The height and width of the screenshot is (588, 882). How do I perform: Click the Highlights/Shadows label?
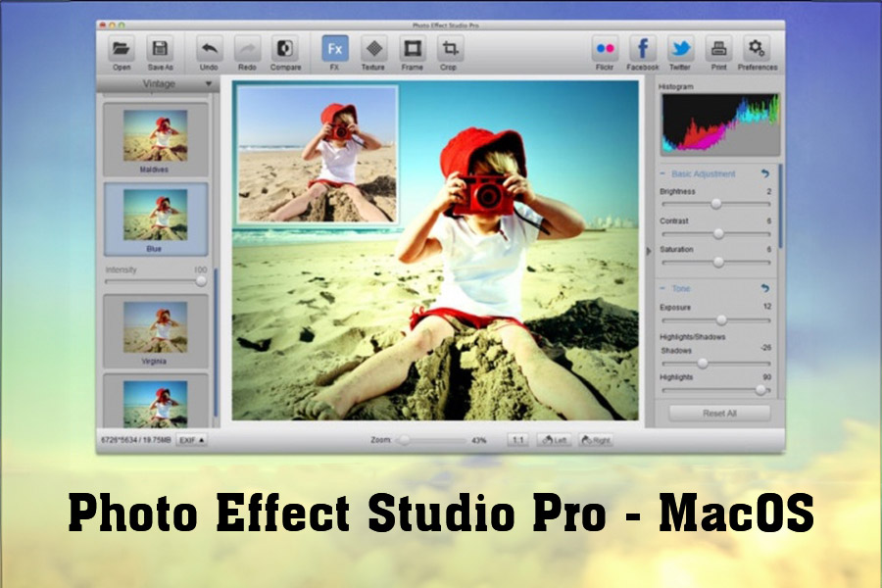click(693, 337)
